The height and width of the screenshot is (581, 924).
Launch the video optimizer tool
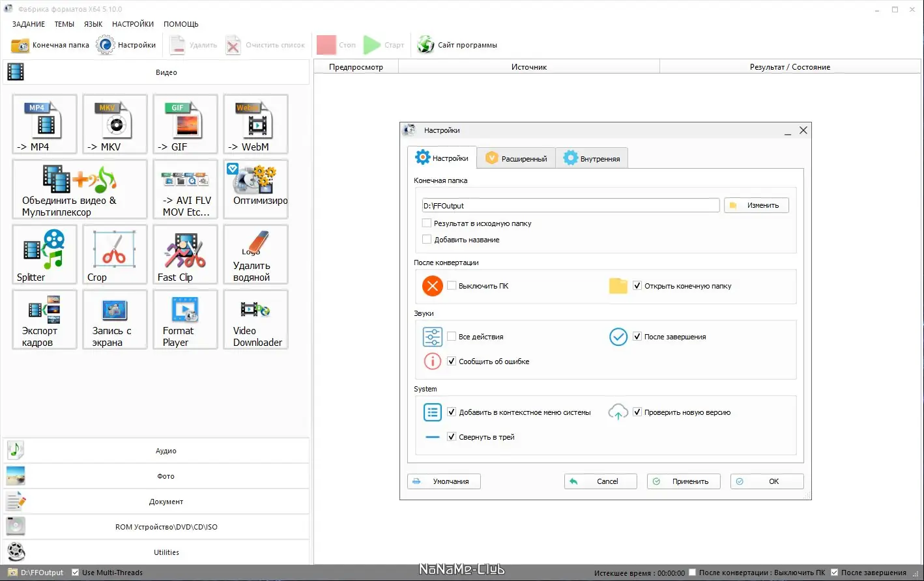coord(255,189)
